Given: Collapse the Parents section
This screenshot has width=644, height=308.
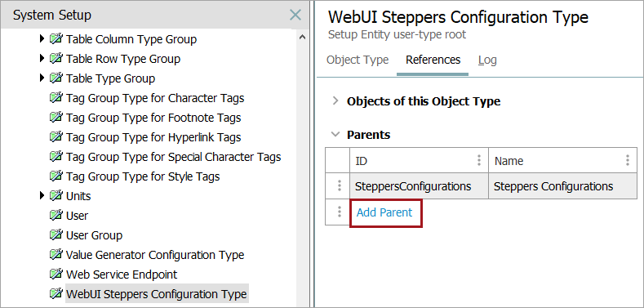Looking at the screenshot, I should [335, 135].
